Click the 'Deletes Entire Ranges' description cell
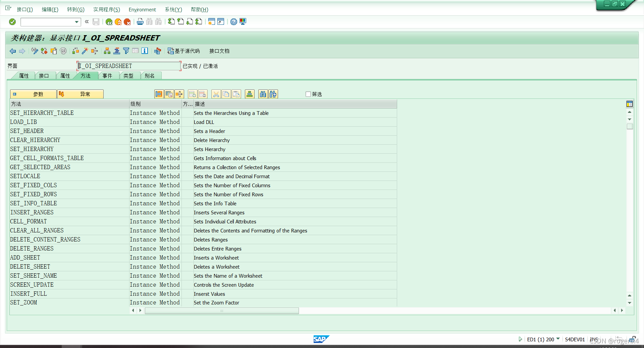 tap(295, 249)
